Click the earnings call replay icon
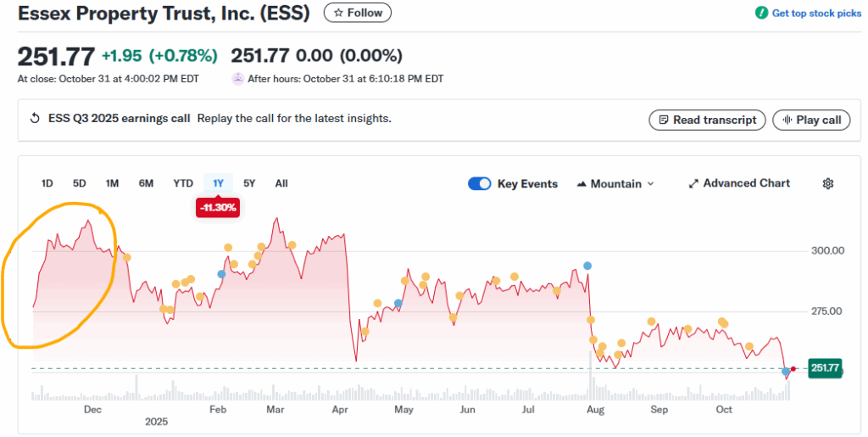Screen dimensions: 868x437 coord(35,119)
